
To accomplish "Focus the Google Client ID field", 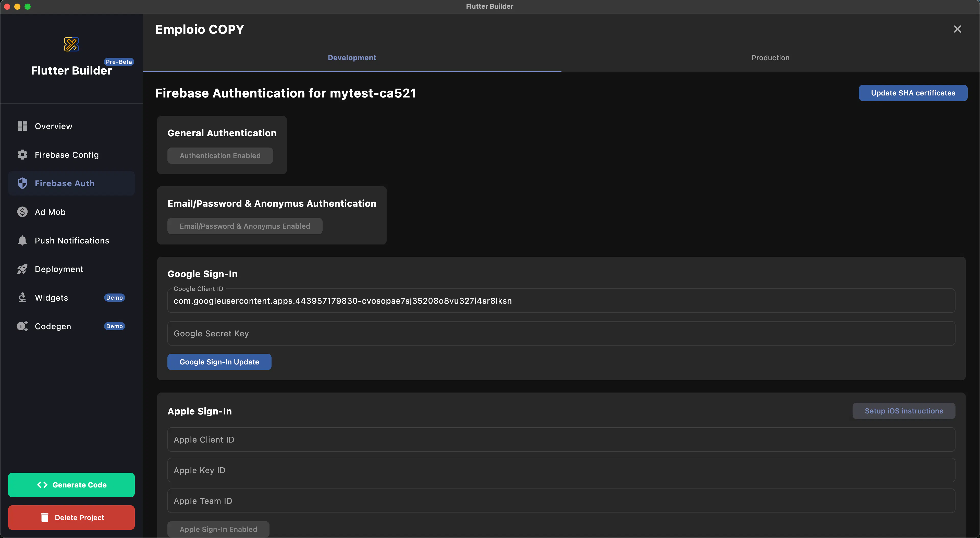I will click(x=561, y=301).
